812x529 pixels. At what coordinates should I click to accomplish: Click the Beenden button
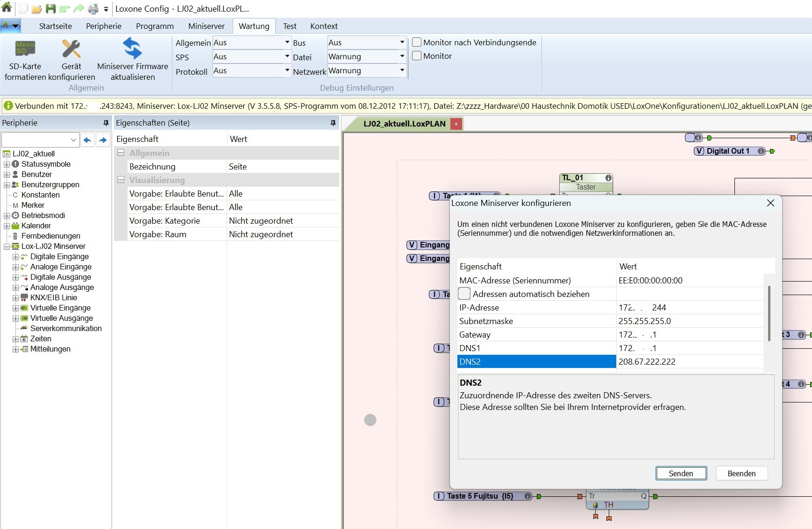point(741,473)
